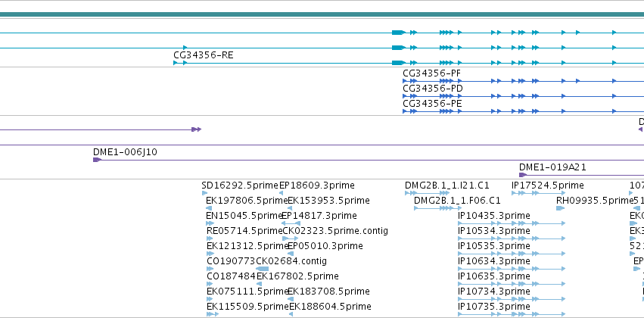644x318 pixels.
Task: Select the CO190773 EST label
Action: point(231,261)
